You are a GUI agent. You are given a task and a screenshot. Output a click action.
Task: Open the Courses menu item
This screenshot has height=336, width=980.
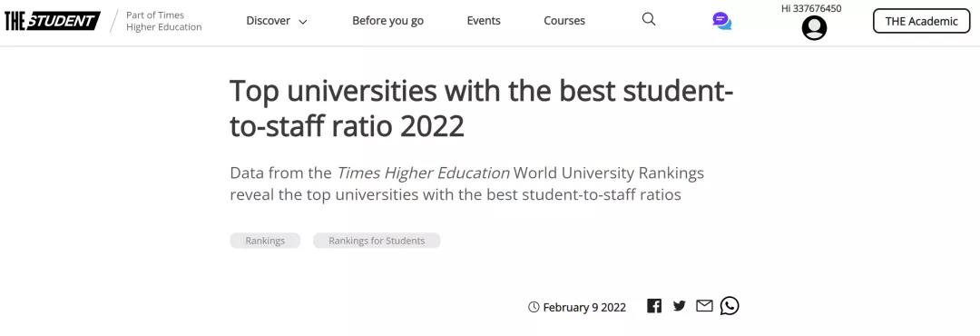[x=563, y=21]
